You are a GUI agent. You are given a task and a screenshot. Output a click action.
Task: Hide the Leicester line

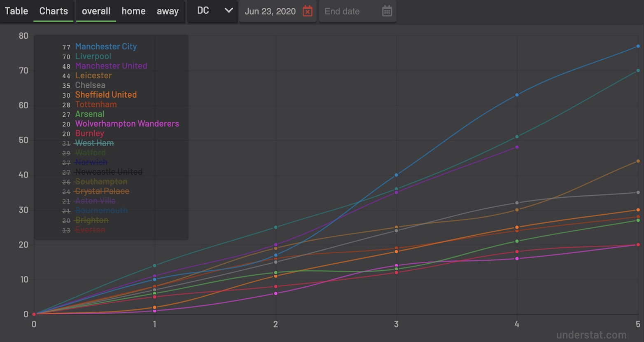93,75
